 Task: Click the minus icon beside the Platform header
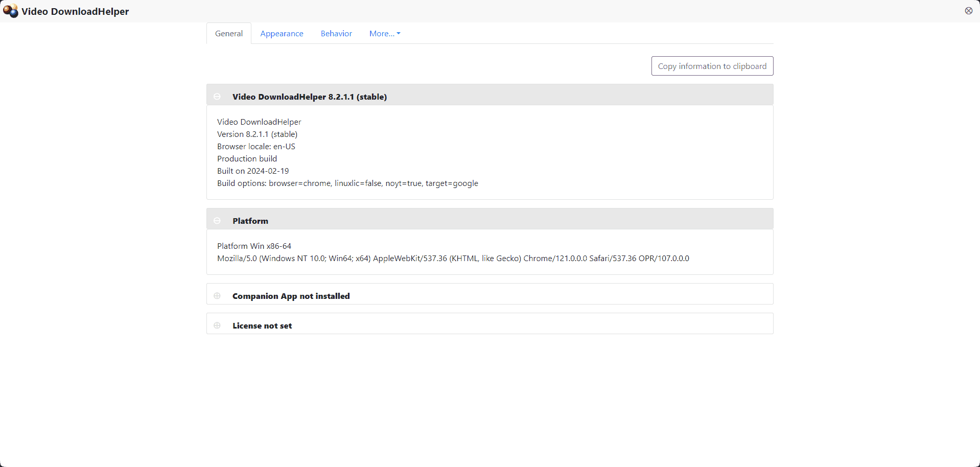point(217,220)
